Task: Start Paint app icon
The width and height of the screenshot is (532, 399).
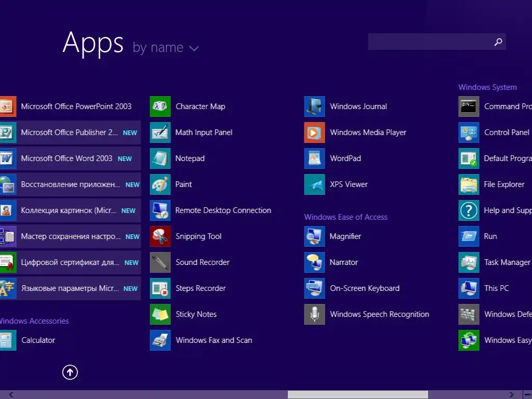Action: pyautogui.click(x=160, y=184)
